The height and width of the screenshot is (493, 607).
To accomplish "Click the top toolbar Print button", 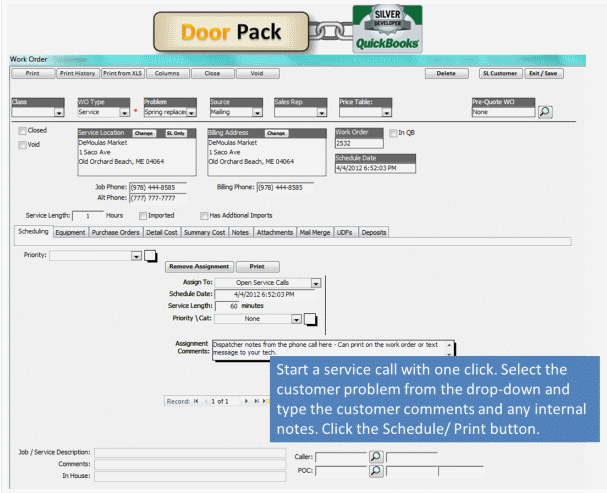I will point(33,73).
